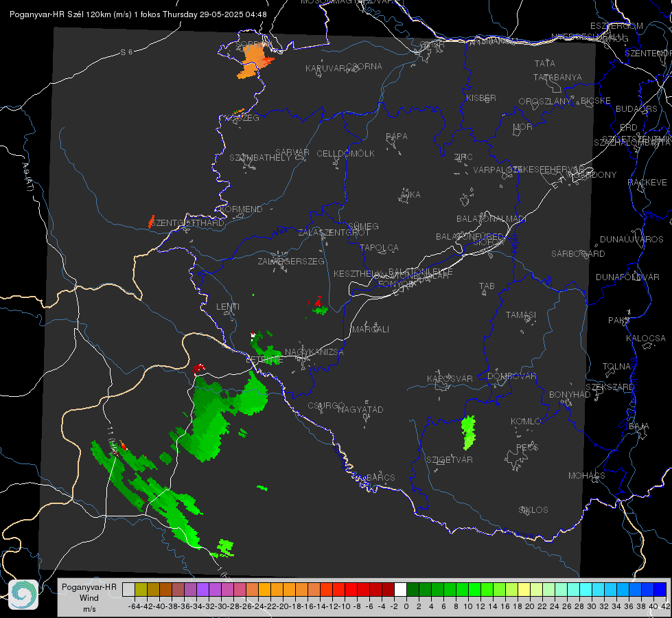Click the TAMASI label
The height and width of the screenshot is (618, 672).
click(x=521, y=315)
